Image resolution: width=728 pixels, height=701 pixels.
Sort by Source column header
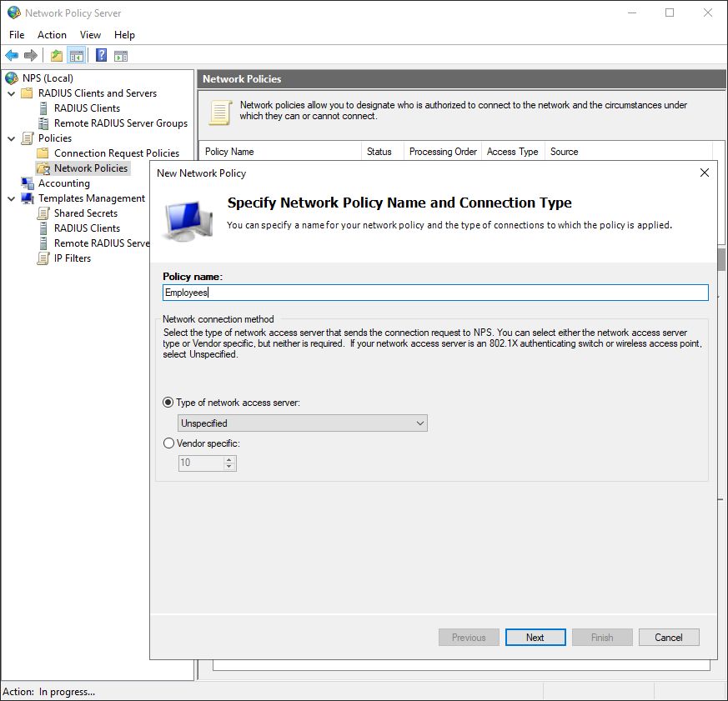pyautogui.click(x=629, y=152)
